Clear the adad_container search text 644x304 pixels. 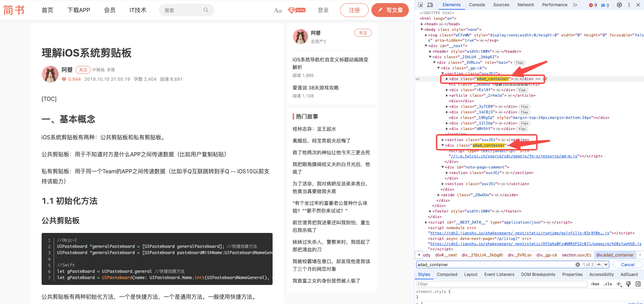578,264
